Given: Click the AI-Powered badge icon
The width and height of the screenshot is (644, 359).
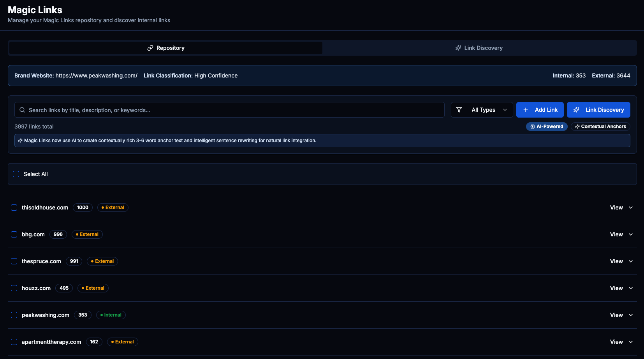Looking at the screenshot, I should coord(532,127).
